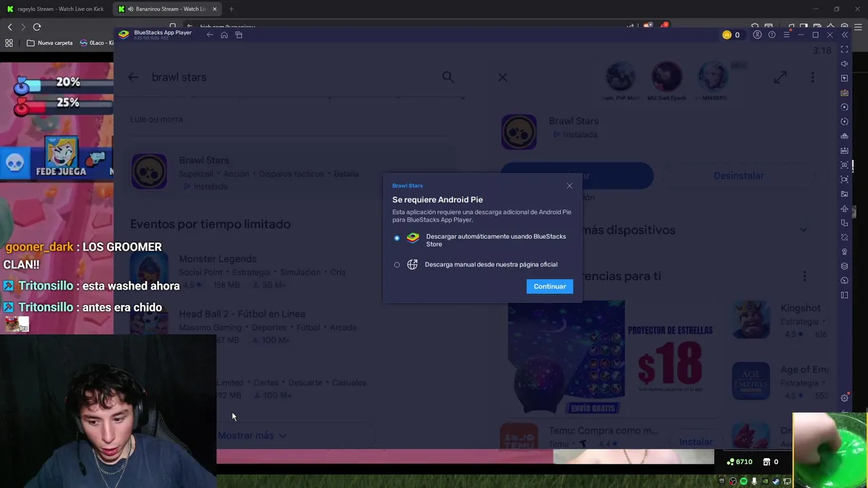This screenshot has height=488, width=868.
Task: Open Brawl Stars result in search list
Action: click(294, 172)
